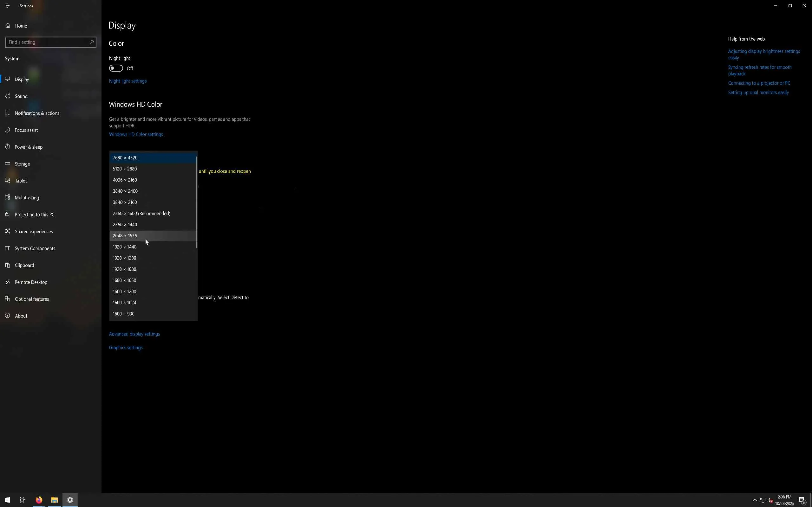Open Advanced display settings link
This screenshot has width=812, height=507.
134,334
